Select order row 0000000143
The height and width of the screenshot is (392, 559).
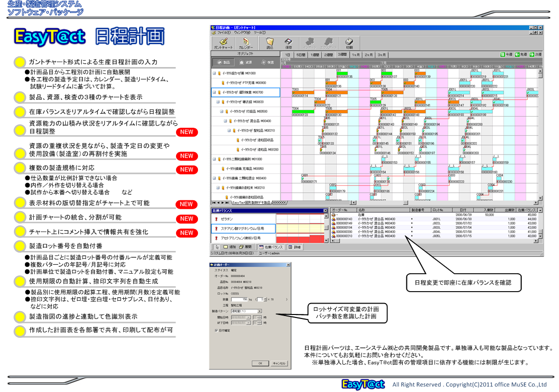pos(434,219)
